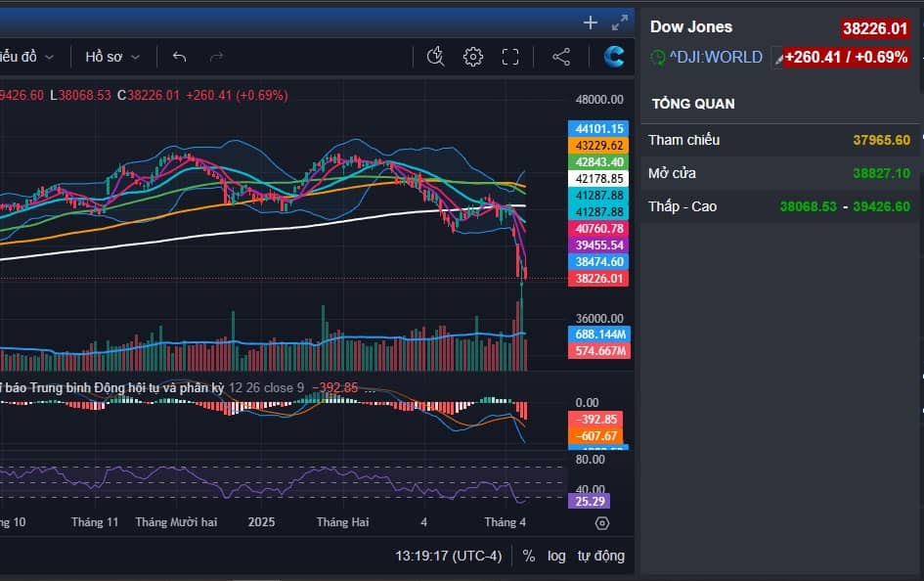The image size is (924, 581).
Task: Click the Tham chiếu value 37965.60
Action: [882, 140]
